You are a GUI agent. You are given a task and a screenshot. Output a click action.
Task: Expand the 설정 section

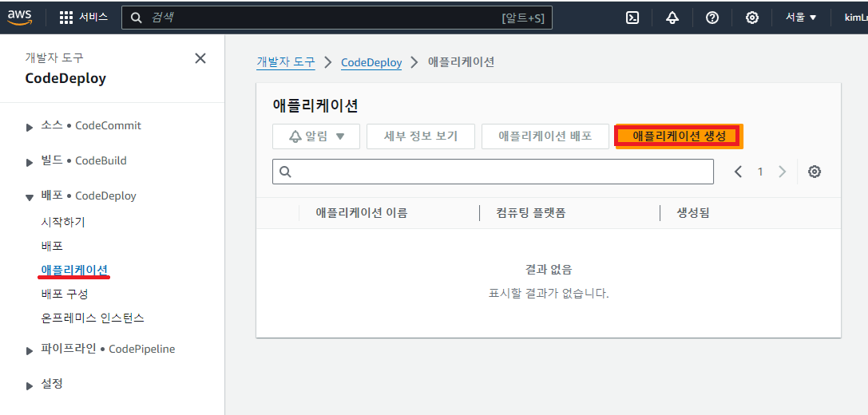tap(30, 385)
